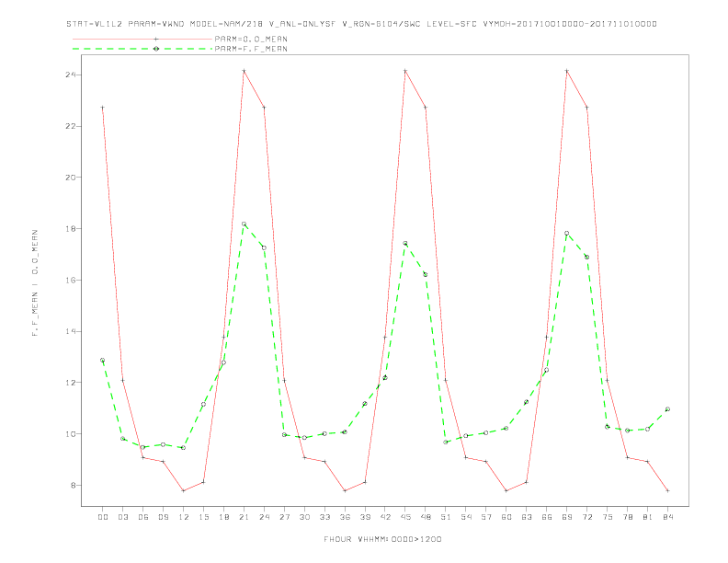Click x-axis tick label 60
The image size is (728, 563).
(x=506, y=517)
